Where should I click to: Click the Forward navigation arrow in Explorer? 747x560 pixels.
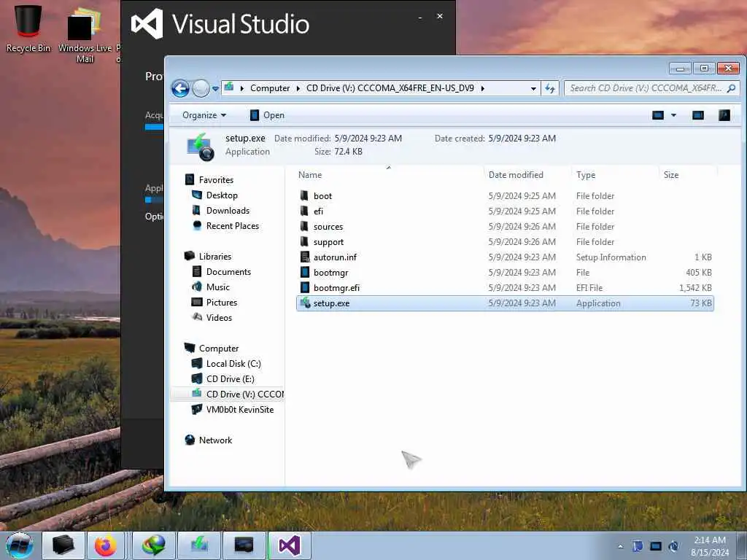click(201, 88)
